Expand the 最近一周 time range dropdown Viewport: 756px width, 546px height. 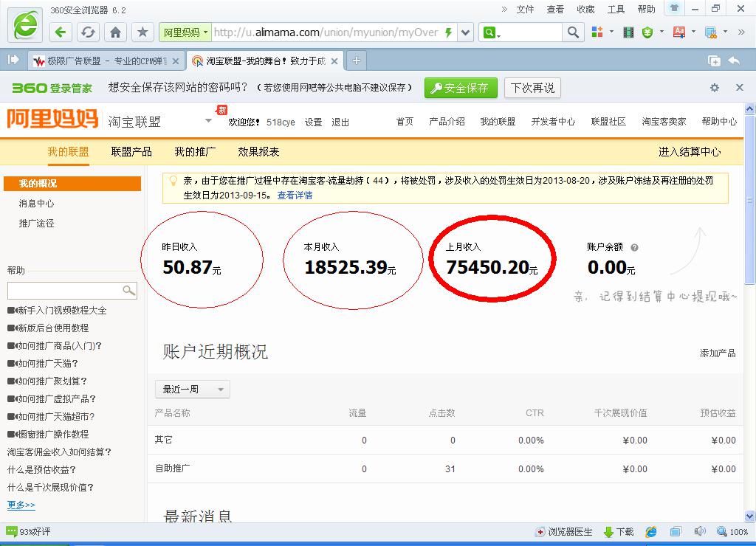[x=193, y=390]
